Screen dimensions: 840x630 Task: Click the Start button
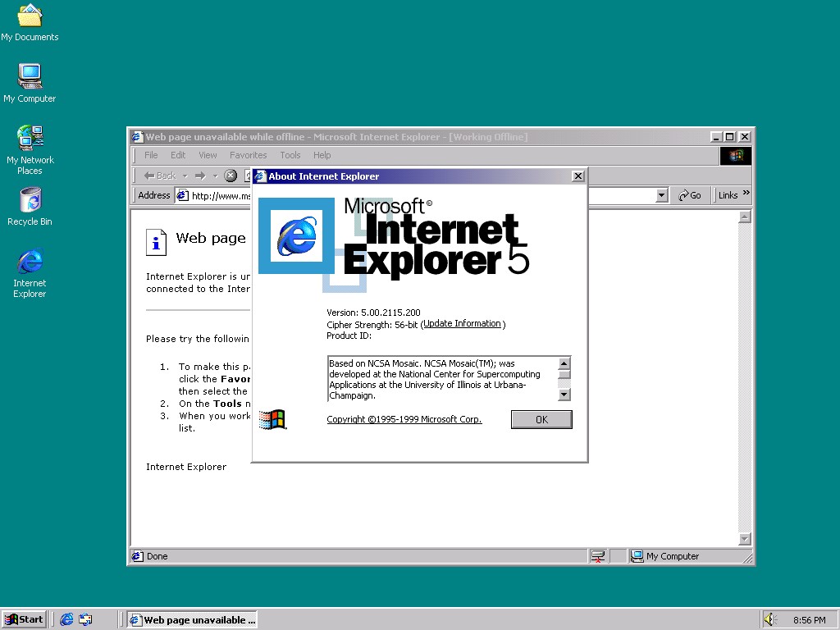click(24, 620)
